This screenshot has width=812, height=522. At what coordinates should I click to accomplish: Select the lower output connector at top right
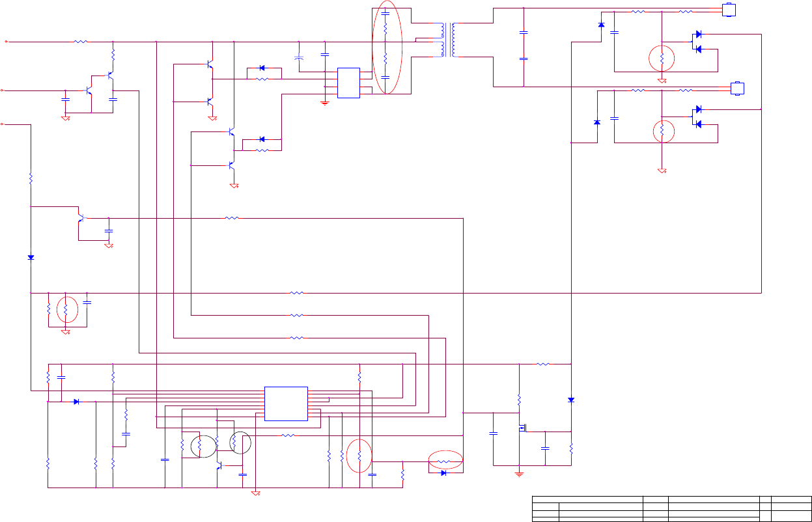737,89
